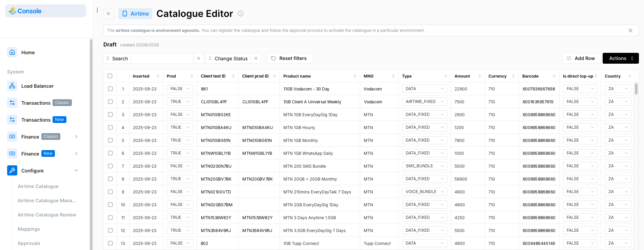Clear the Search filter with X
This screenshot has height=250, width=644.
(199, 58)
